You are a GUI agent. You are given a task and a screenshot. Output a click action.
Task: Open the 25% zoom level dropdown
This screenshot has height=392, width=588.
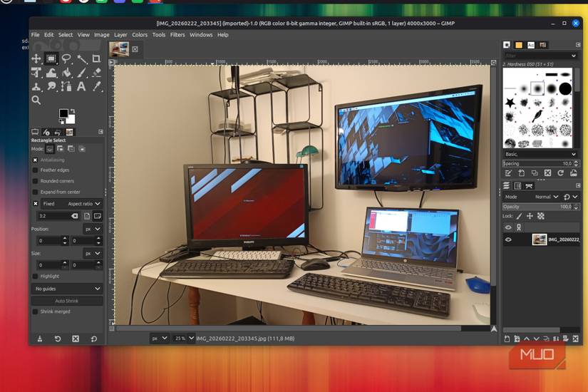point(183,339)
